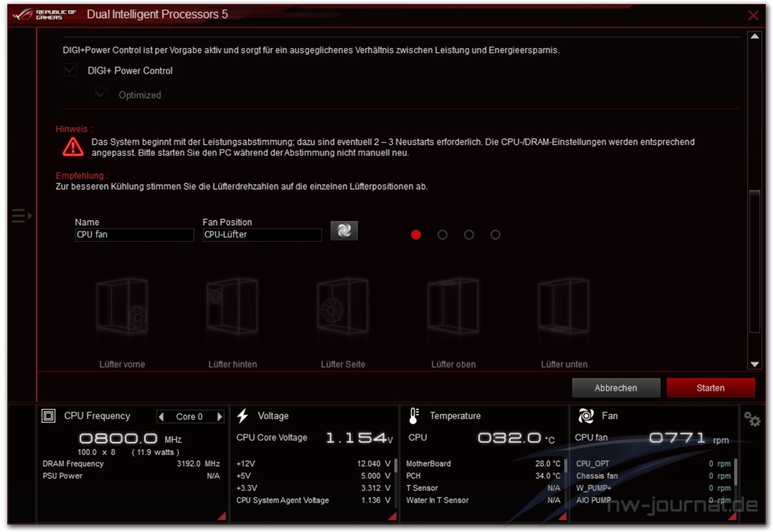
Task: Click the Core 0 selector label
Action: coord(189,417)
